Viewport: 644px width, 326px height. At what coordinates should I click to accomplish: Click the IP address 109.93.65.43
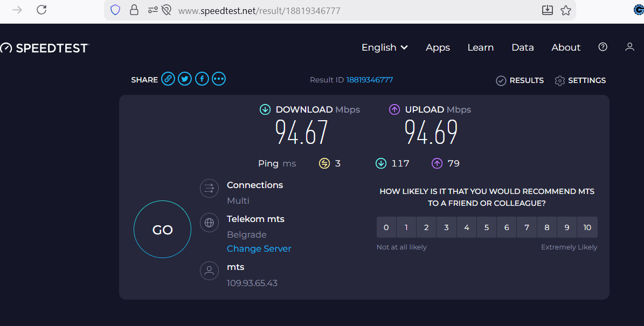[x=252, y=283]
